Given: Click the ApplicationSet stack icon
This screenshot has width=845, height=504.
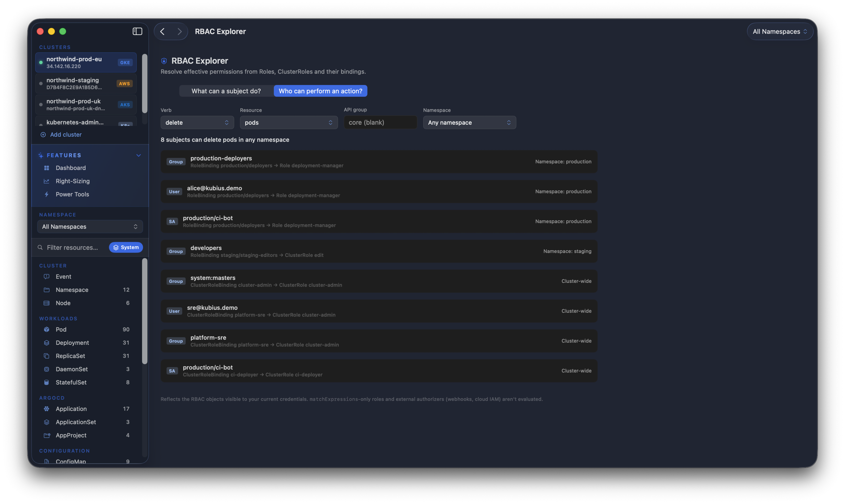Looking at the screenshot, I should click(x=47, y=422).
